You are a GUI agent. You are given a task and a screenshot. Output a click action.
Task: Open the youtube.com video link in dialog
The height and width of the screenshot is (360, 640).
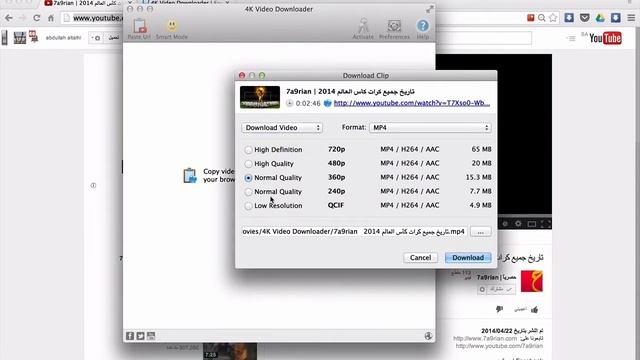pyautogui.click(x=411, y=103)
